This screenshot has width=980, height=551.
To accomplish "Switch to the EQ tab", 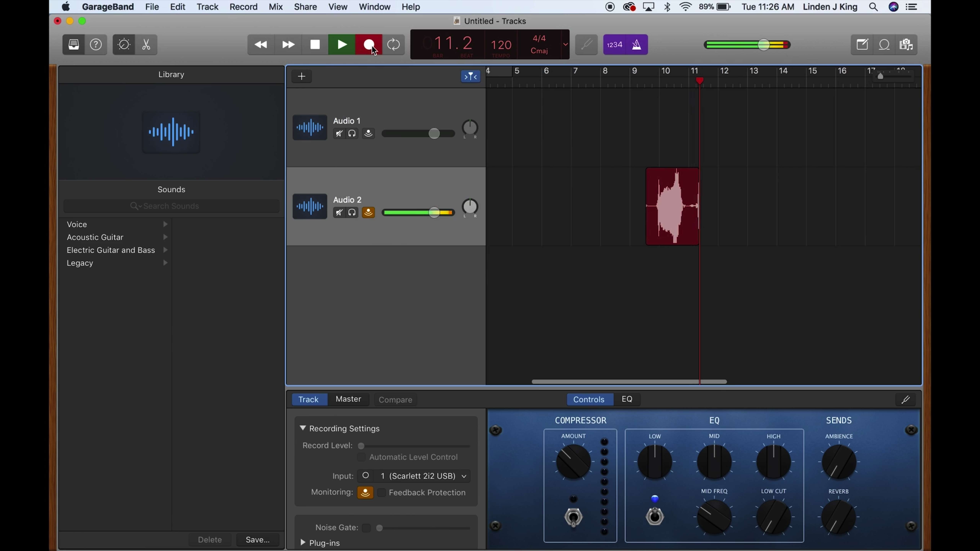I will tap(627, 399).
